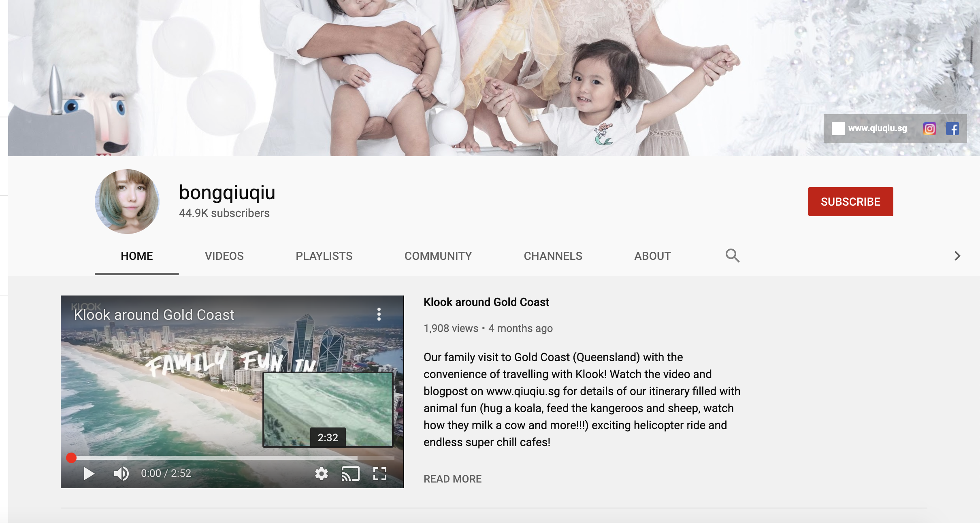Viewport: 980px width, 523px height.
Task: View the ABOUT tab
Action: (x=652, y=256)
